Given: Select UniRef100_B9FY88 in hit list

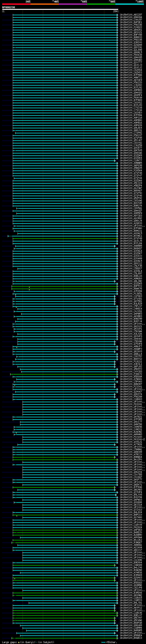Looking at the screenshot, I should pyautogui.click(x=131, y=35).
